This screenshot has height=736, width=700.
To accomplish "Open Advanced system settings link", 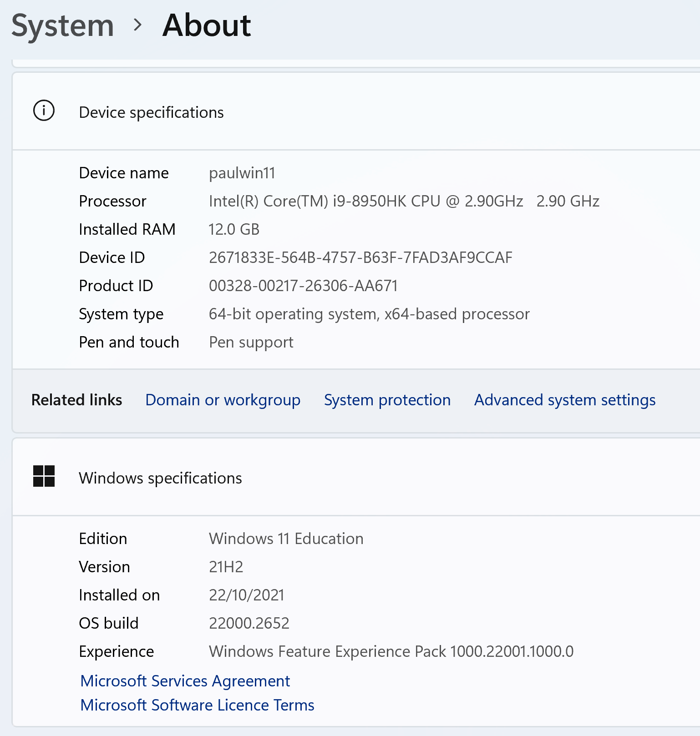I will tap(565, 400).
